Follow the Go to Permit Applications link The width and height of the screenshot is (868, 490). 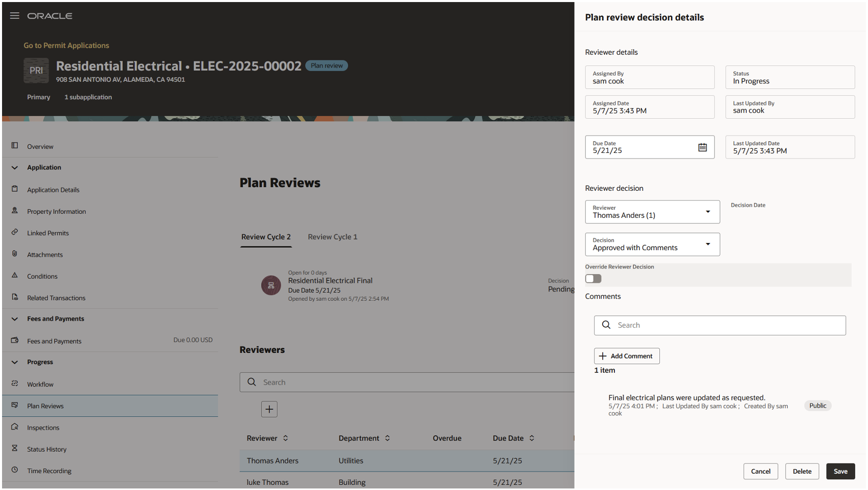(x=66, y=46)
